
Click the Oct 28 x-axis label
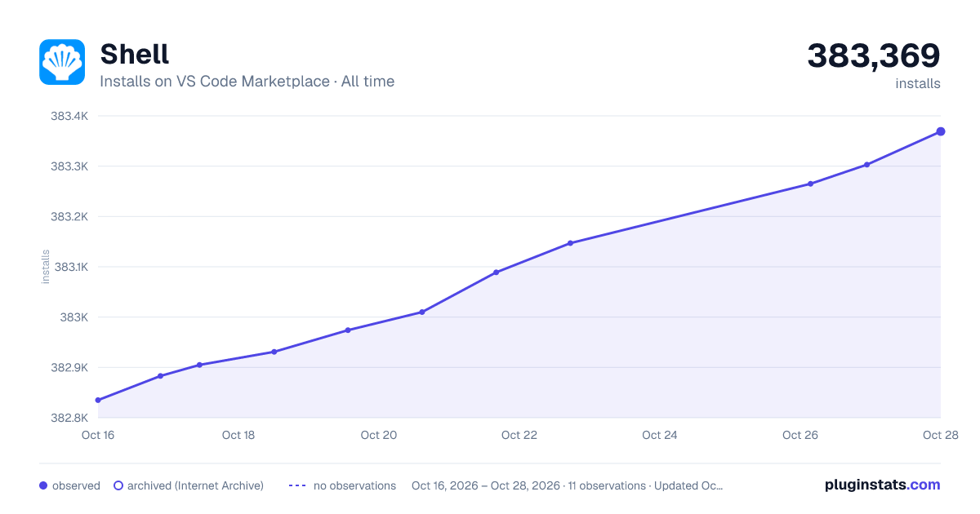pos(940,435)
